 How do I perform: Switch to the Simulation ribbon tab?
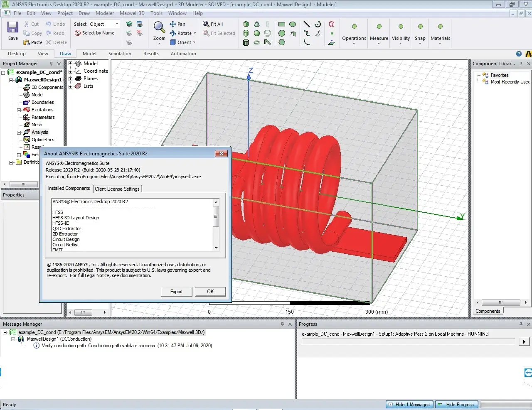click(120, 54)
